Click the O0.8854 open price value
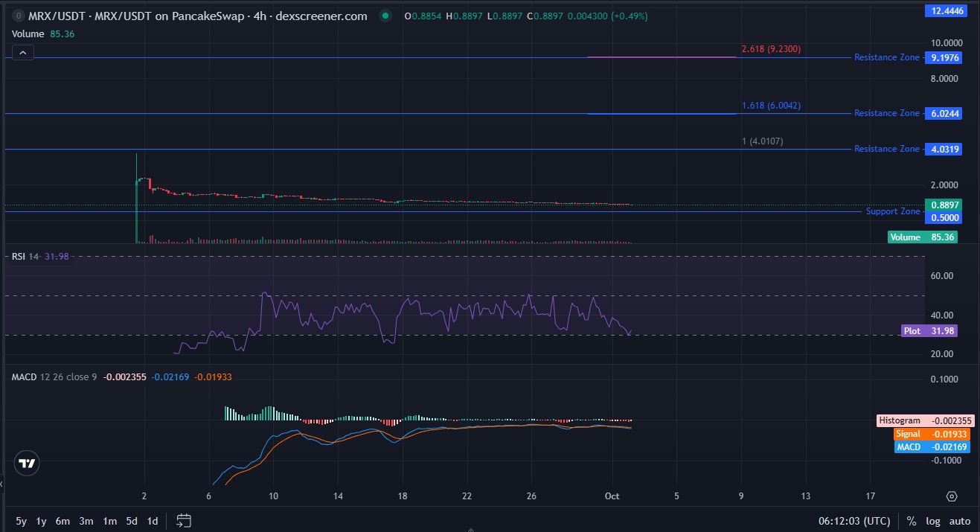 [423, 16]
